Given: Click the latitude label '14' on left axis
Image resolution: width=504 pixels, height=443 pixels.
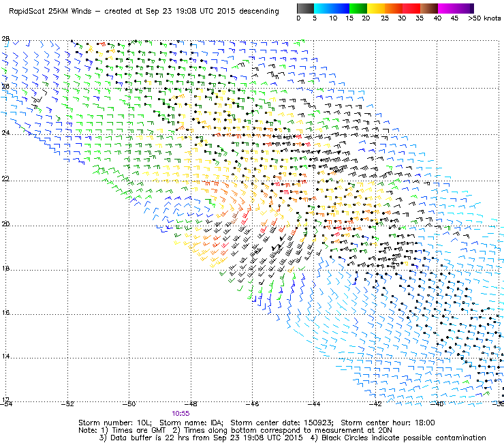Looking at the screenshot, I should [5, 356].
